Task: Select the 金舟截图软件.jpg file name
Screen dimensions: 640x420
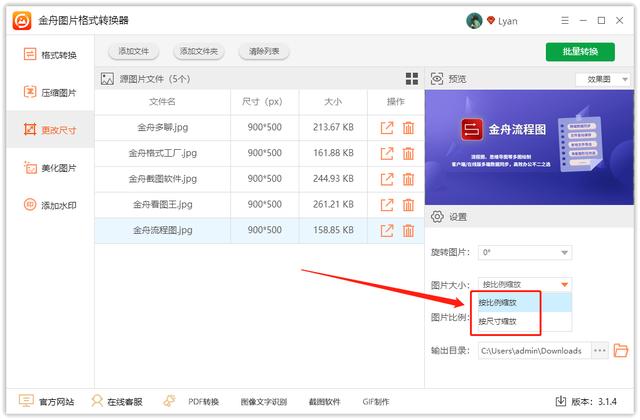Action: pyautogui.click(x=162, y=179)
